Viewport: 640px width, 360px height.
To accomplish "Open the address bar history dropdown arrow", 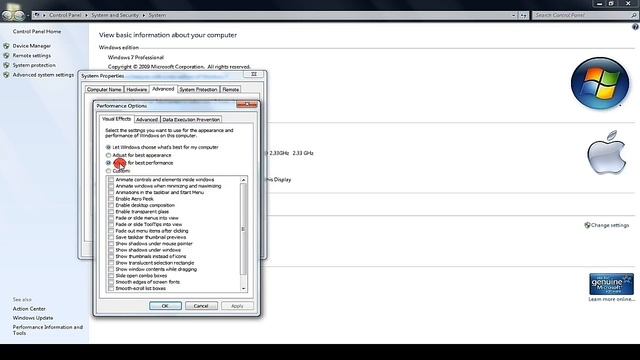I will pos(513,15).
